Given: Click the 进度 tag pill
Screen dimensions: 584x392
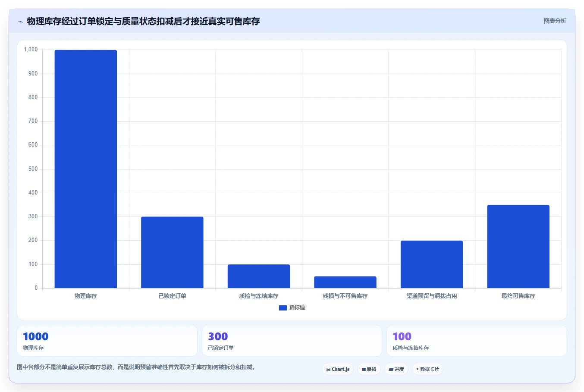Looking at the screenshot, I should tap(396, 369).
